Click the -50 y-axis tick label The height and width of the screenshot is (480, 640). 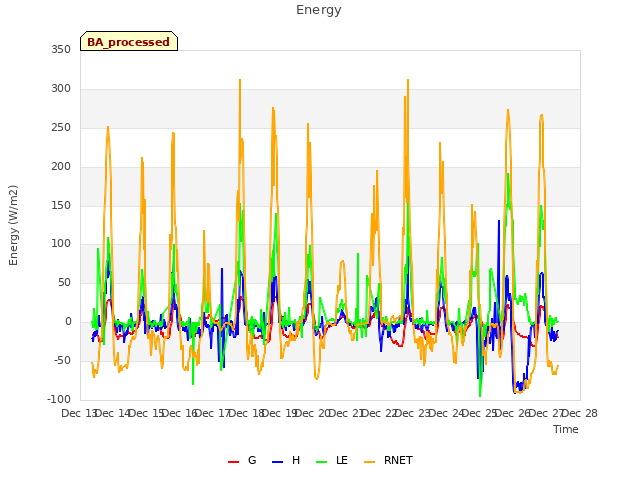point(62,360)
